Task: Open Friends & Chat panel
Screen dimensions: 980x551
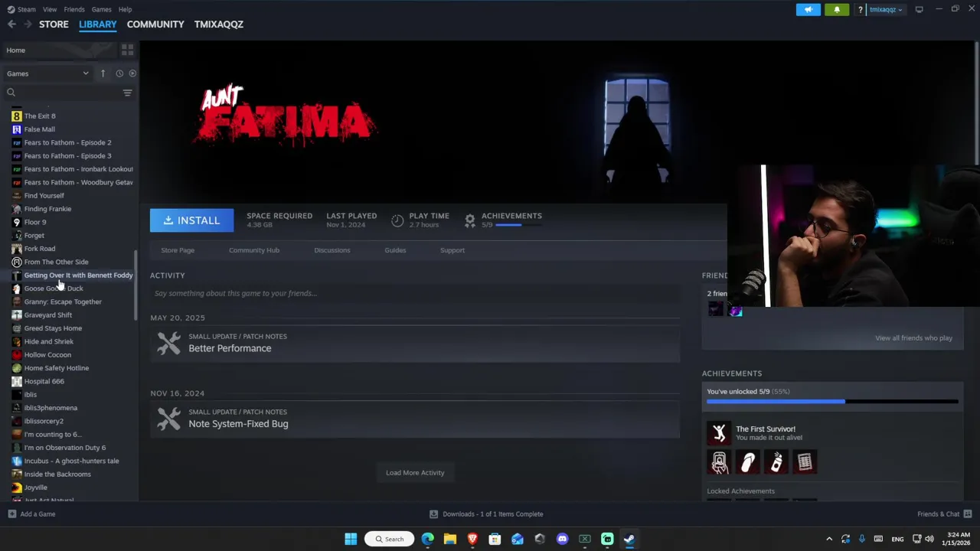Action: (944, 514)
